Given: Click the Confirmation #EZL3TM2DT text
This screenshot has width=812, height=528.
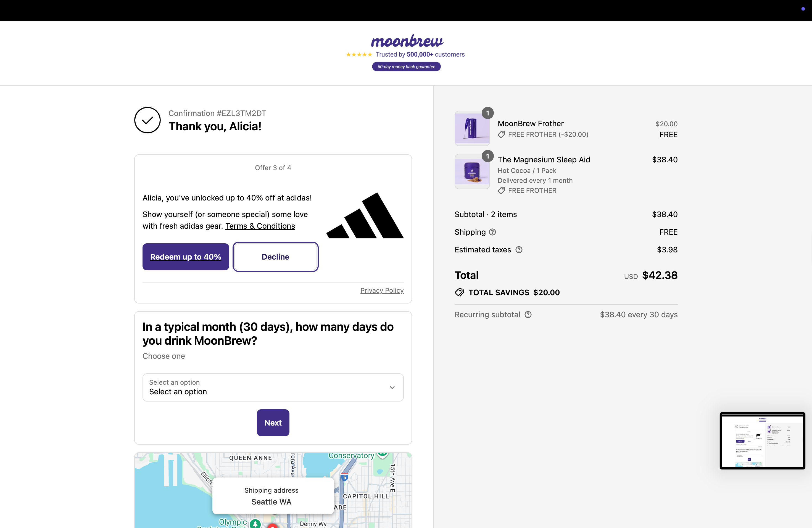Looking at the screenshot, I should pyautogui.click(x=217, y=113).
